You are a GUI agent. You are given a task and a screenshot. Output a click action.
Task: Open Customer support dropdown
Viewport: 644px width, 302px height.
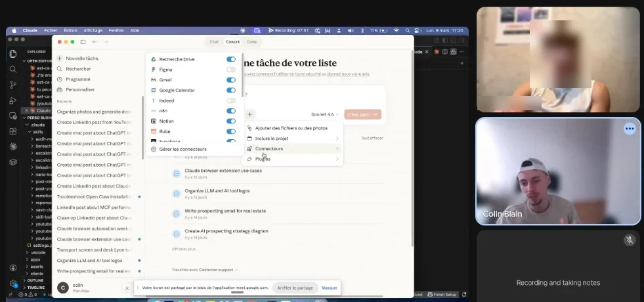point(219,270)
